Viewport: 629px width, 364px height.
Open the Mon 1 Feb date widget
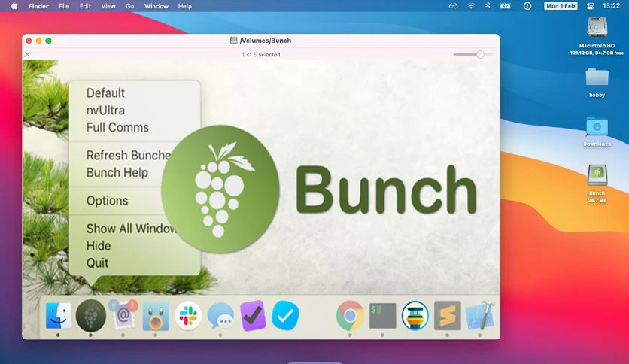[561, 6]
